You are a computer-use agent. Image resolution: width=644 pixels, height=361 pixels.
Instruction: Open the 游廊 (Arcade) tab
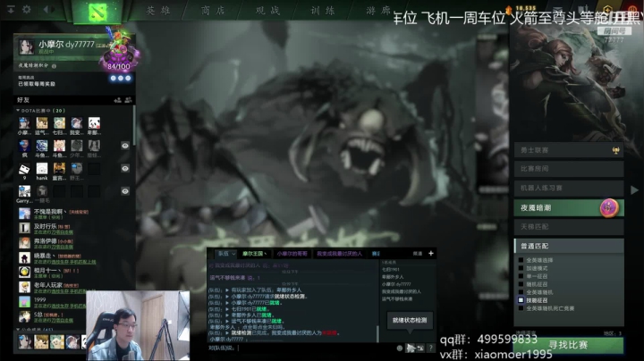[377, 11]
